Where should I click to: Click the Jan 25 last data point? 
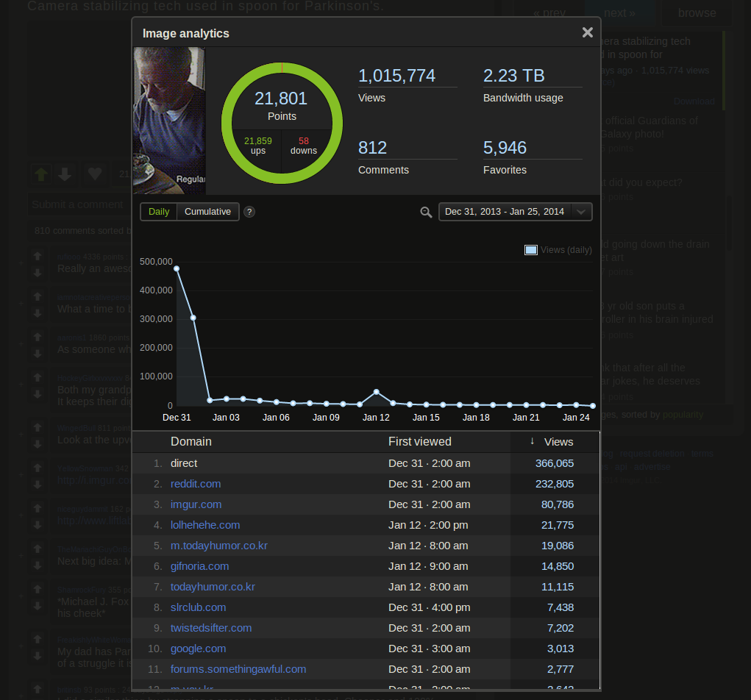593,406
